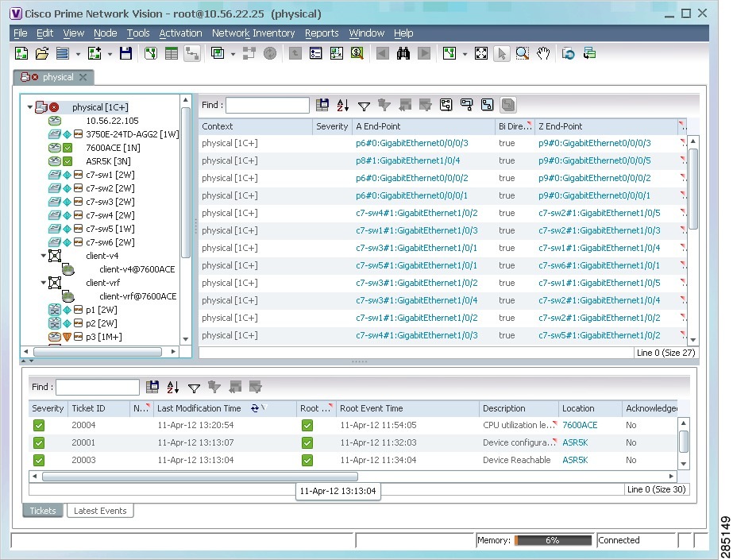Focus the tickets Find input field
Image resolution: width=733 pixels, height=560 pixels.
(97, 387)
